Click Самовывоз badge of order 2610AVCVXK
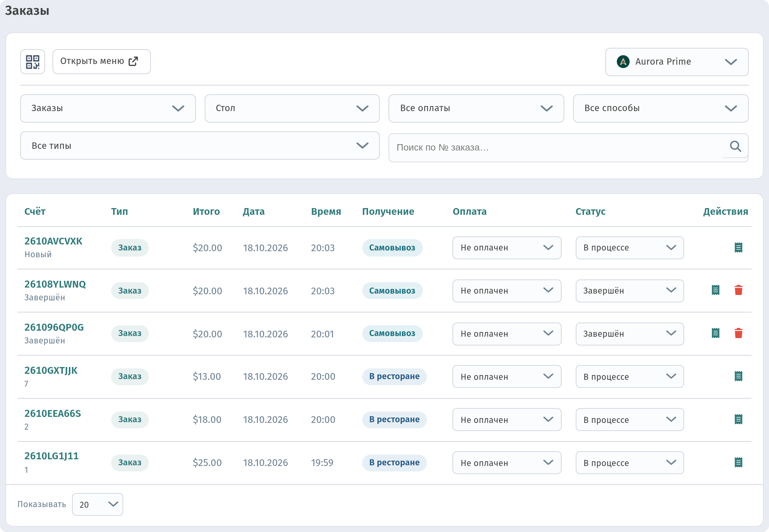Screen dimensions: 769x532 [392, 248]
